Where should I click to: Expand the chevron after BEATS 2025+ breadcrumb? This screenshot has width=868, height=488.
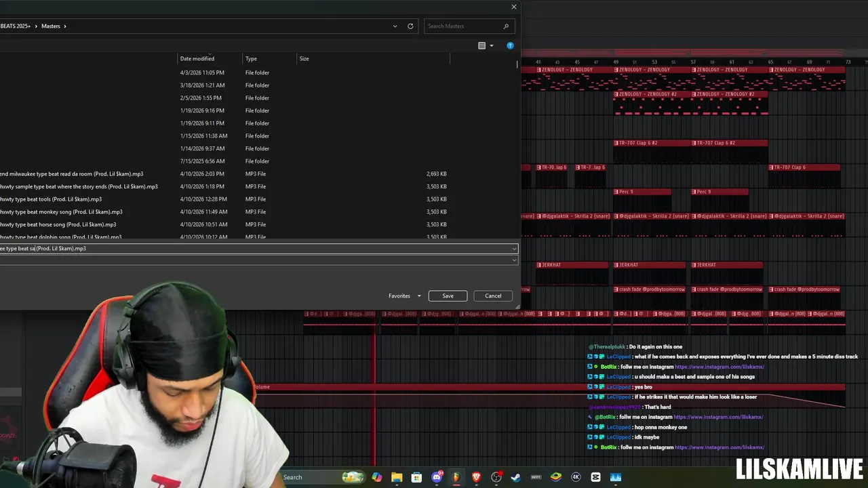pos(36,26)
